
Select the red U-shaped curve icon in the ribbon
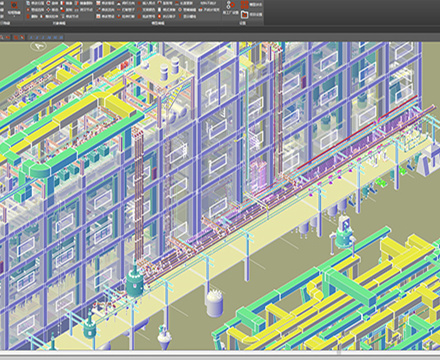pos(119,16)
